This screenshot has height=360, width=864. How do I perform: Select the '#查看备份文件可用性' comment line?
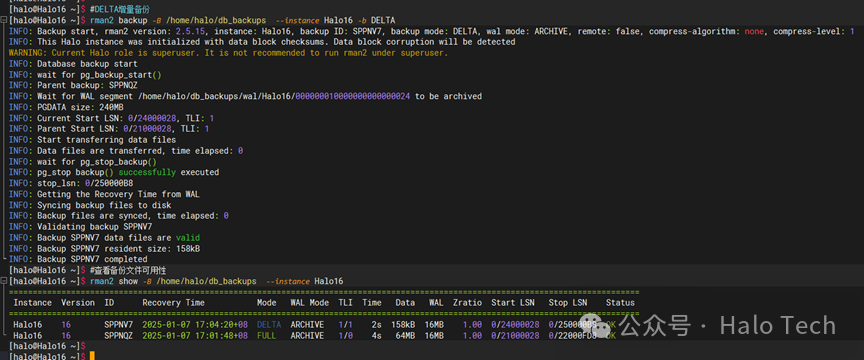pos(88,270)
